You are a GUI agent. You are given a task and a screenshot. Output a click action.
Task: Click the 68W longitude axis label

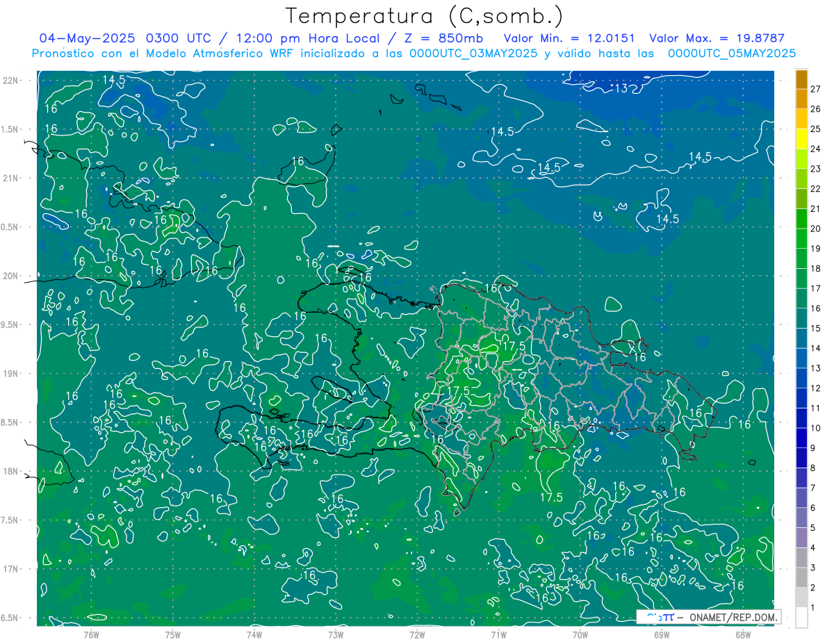pyautogui.click(x=743, y=634)
